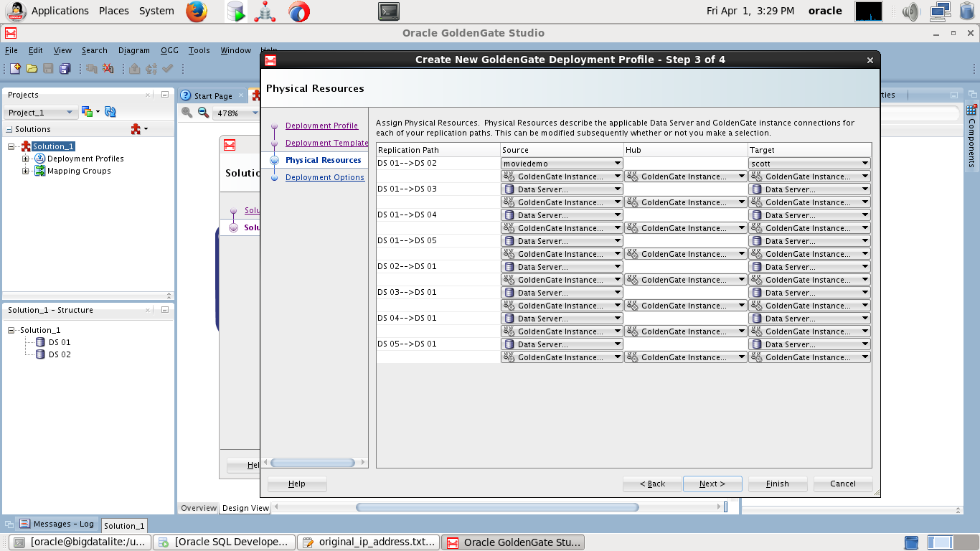Open Target GoldenGate Instance dropdown for DS 05-->DS 01
Viewport: 980px width, 551px height.
[809, 357]
